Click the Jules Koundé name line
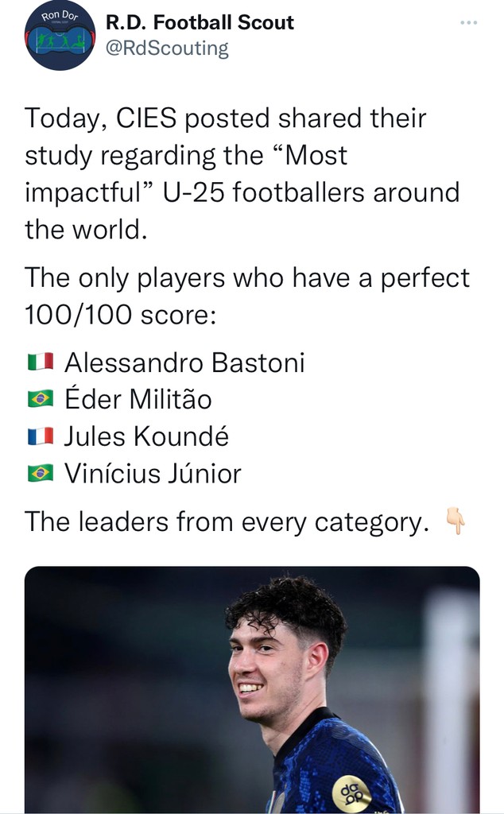The width and height of the screenshot is (504, 814). click(x=146, y=436)
